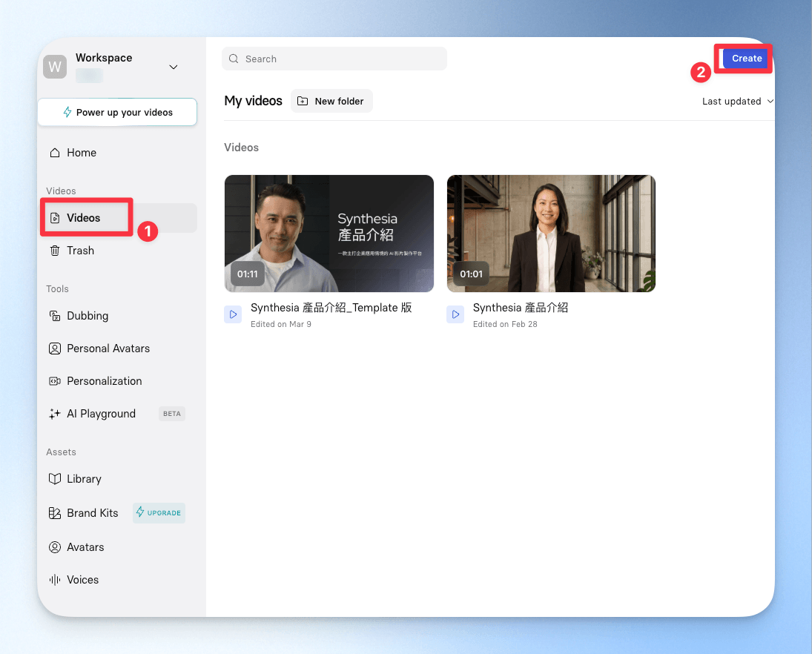Click Power up your videos button

[118, 113]
